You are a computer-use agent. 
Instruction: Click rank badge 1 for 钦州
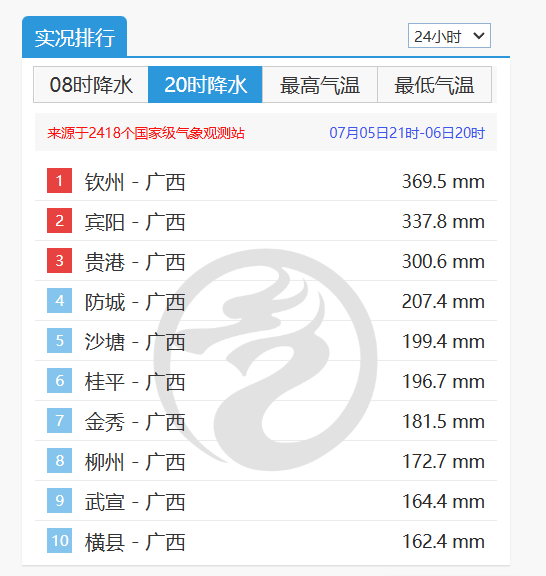60,180
